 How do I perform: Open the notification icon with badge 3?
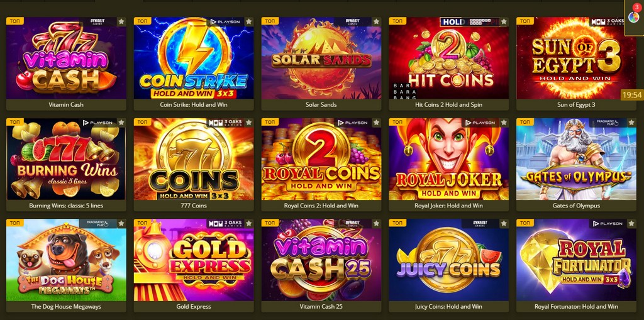[634, 16]
